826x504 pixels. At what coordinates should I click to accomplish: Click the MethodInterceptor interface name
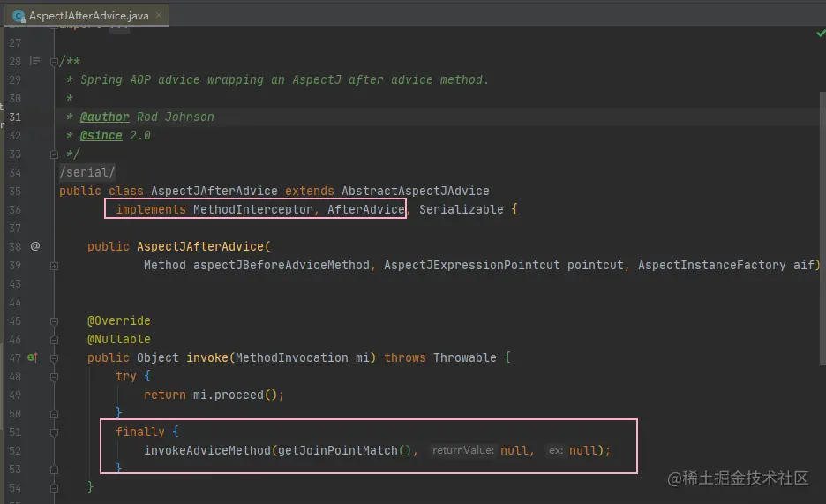pyautogui.click(x=252, y=209)
